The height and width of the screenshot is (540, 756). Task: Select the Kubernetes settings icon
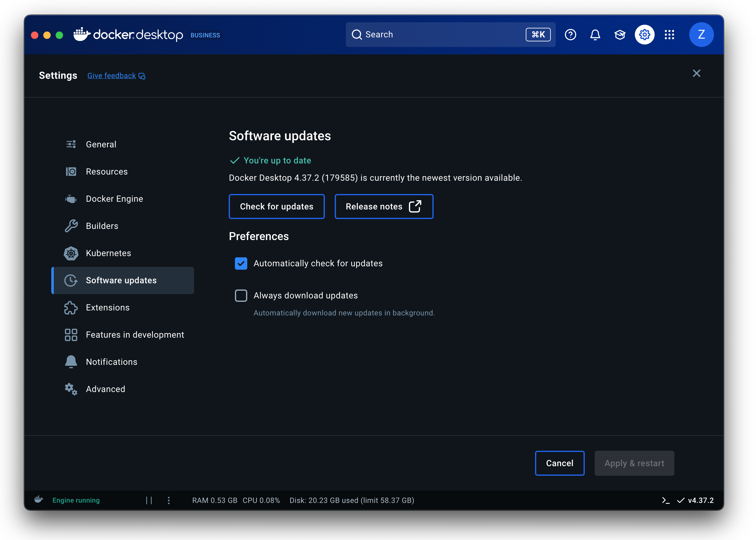coord(71,253)
